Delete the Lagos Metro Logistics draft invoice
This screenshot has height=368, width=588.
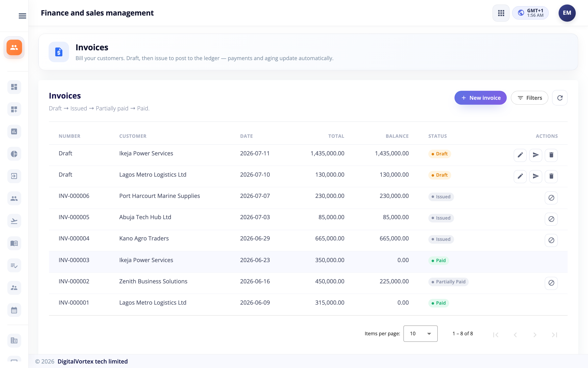551,176
